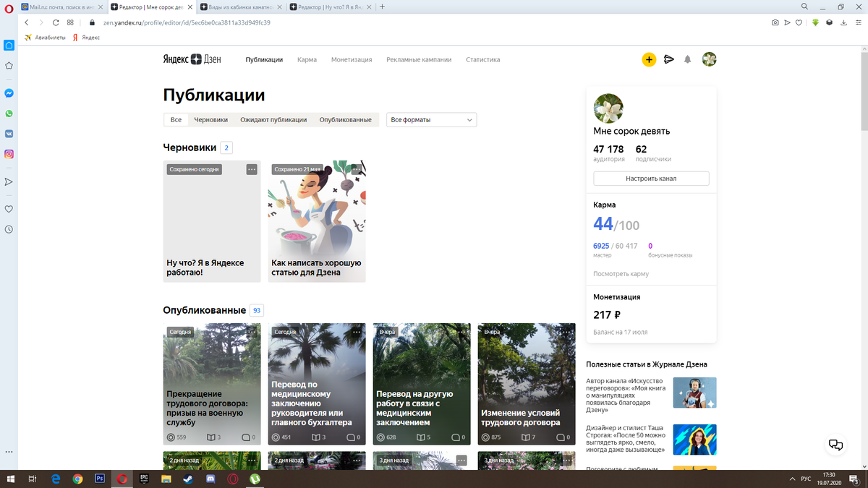Open the paper-plane messages icon in Zen header
Image resolution: width=868 pixels, height=488 pixels.
pos(669,59)
